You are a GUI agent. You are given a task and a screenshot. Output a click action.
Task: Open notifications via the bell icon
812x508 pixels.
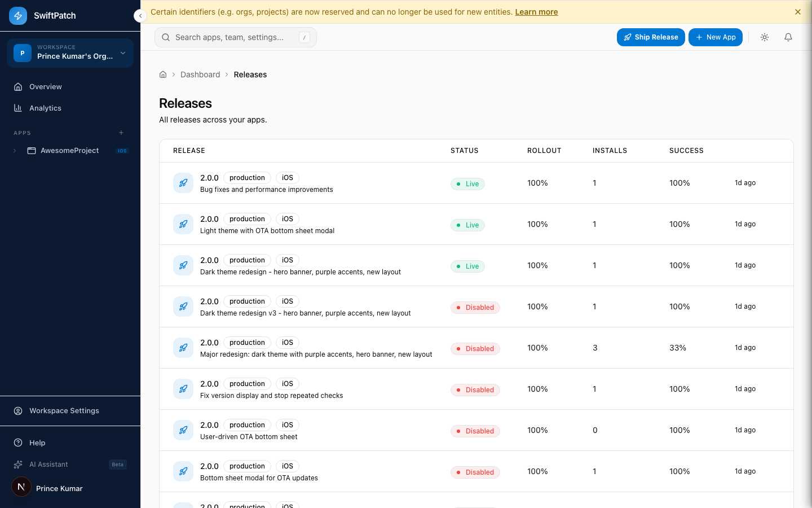[x=788, y=37]
